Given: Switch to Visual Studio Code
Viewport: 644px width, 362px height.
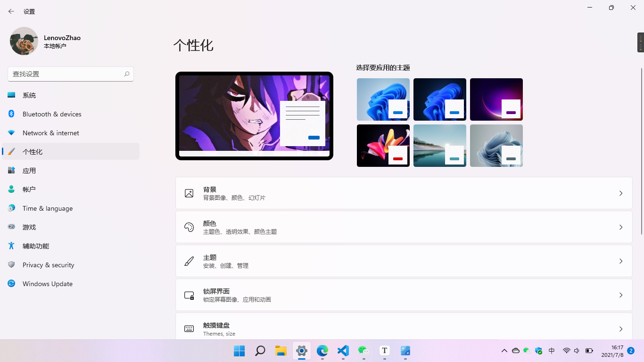Looking at the screenshot, I should 343,351.
